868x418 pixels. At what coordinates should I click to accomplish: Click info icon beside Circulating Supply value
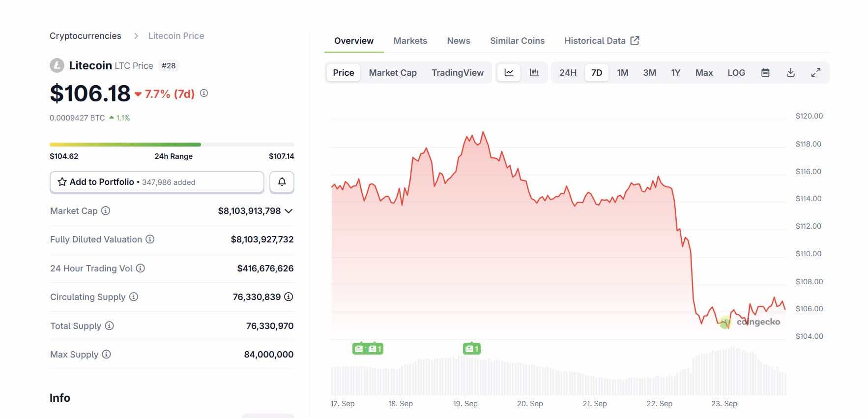(289, 297)
